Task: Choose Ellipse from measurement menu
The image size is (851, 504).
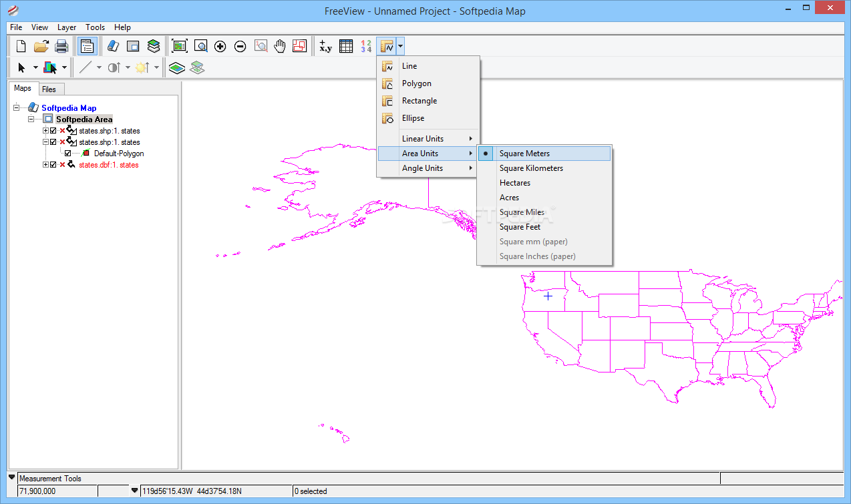Action: coord(428,118)
